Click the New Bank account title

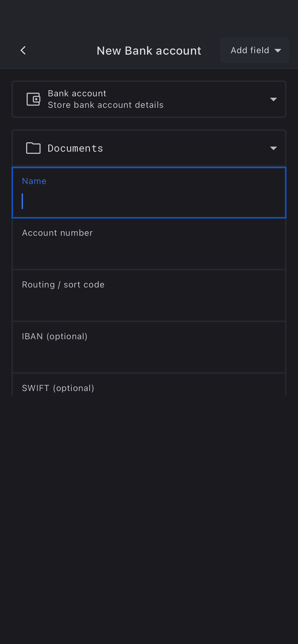coord(149,51)
